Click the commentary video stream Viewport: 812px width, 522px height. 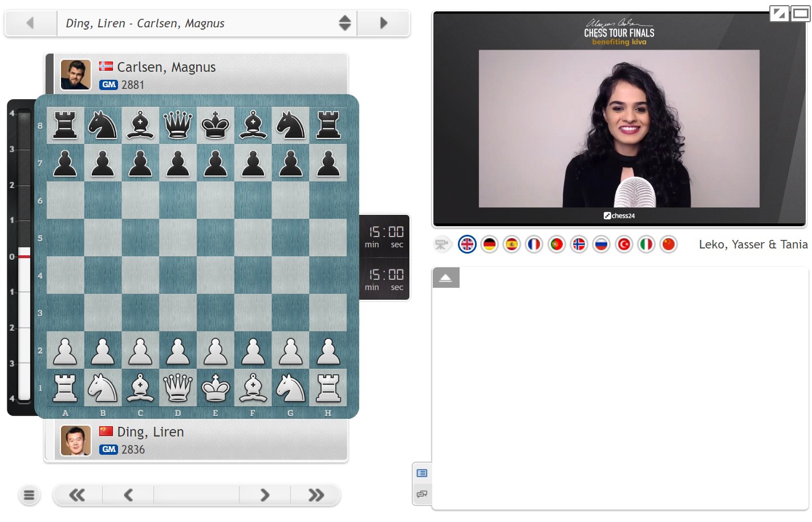pos(619,120)
